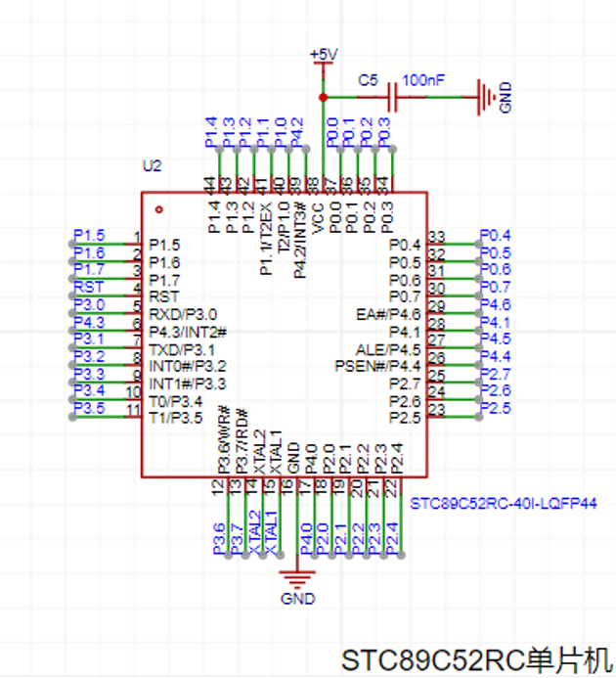Click the P1.1/T2EX pin name

click(x=266, y=239)
